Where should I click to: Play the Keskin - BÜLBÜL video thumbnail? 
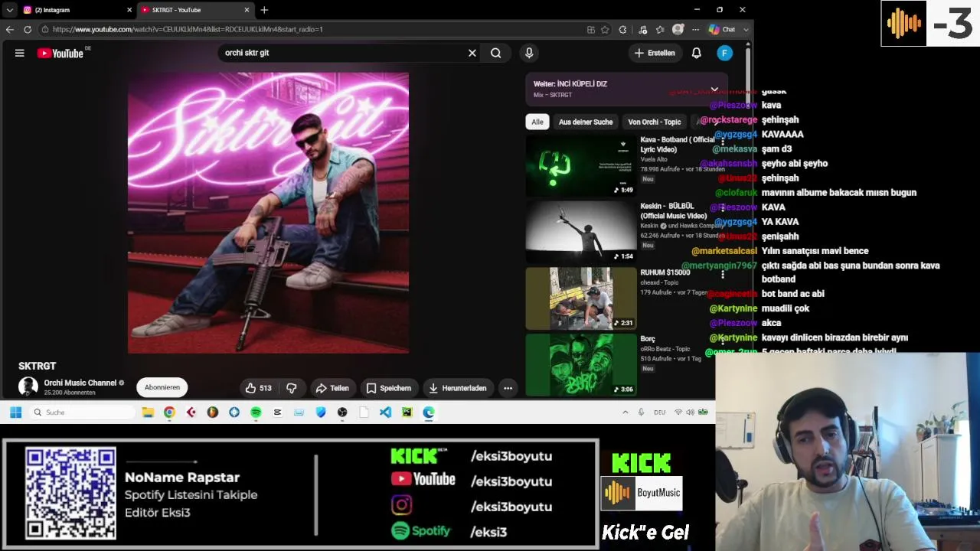click(581, 232)
